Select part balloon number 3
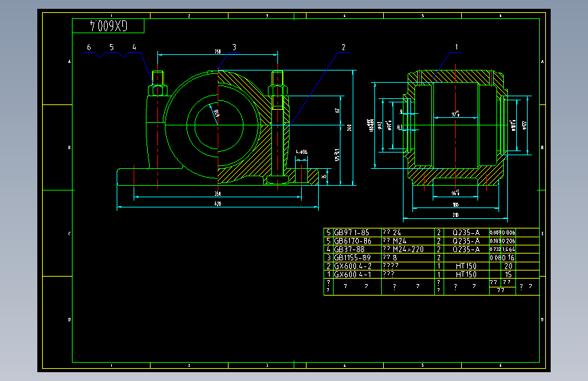 point(235,47)
